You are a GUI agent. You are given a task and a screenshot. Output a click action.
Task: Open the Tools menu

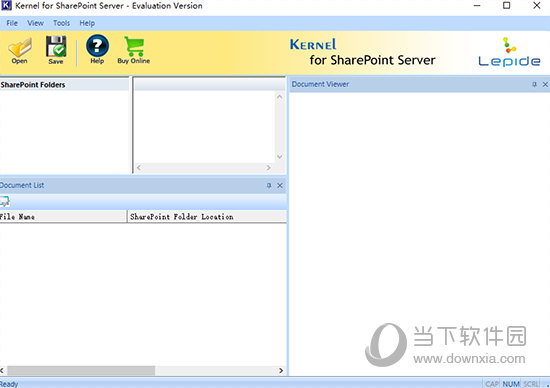61,23
